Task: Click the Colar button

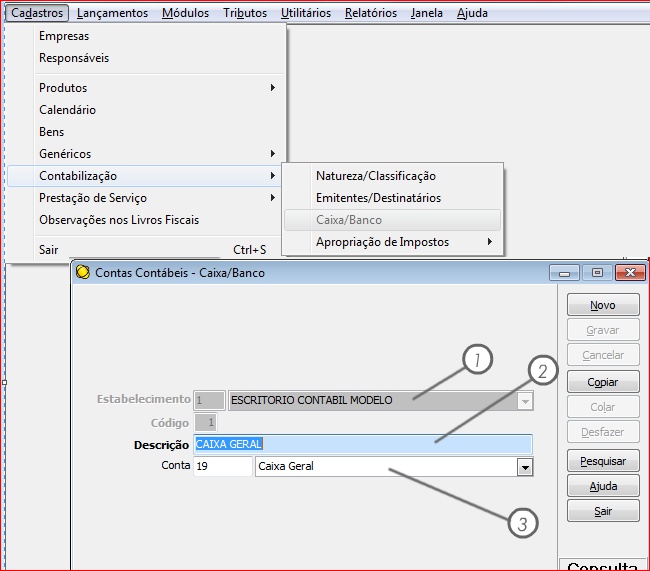Action: 603,407
